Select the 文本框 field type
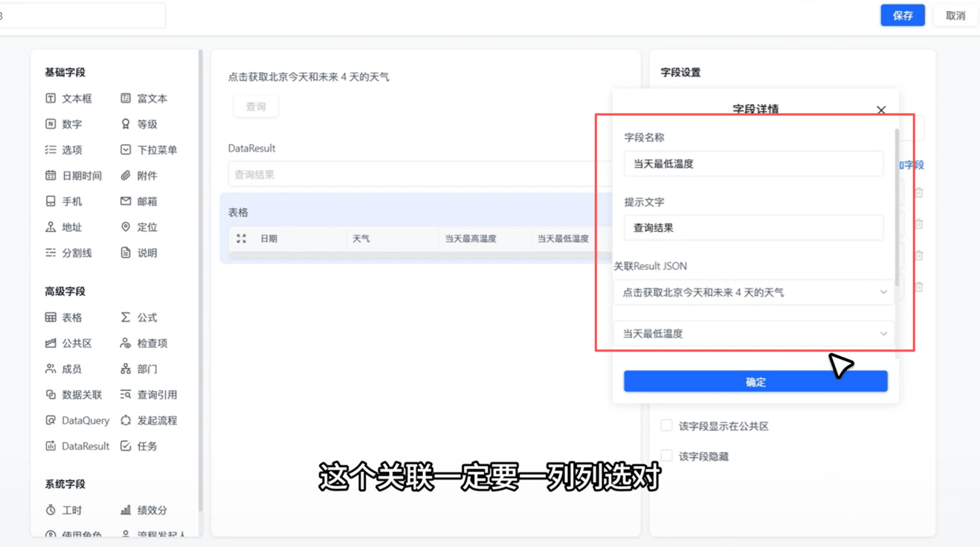 (68, 98)
